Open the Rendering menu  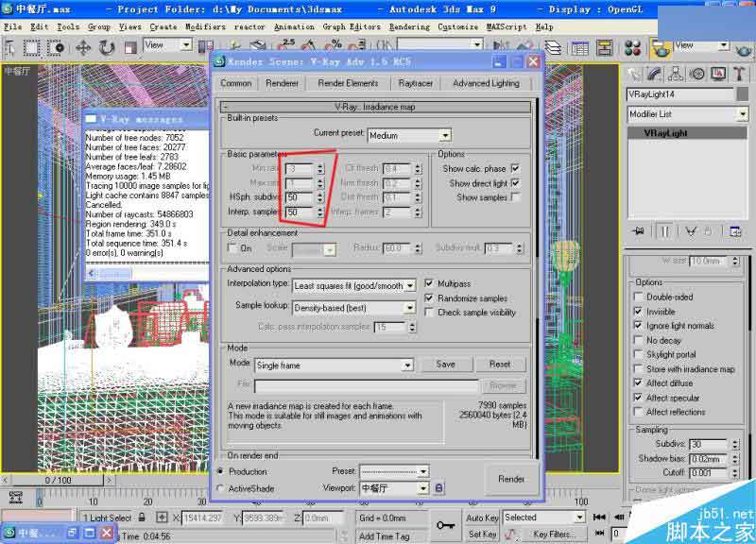tap(410, 27)
